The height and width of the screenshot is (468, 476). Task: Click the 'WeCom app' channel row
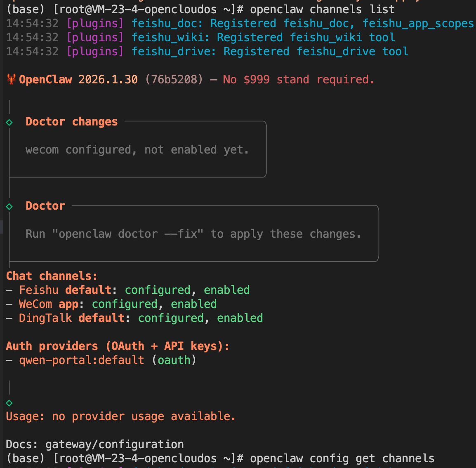pyautogui.click(x=111, y=304)
